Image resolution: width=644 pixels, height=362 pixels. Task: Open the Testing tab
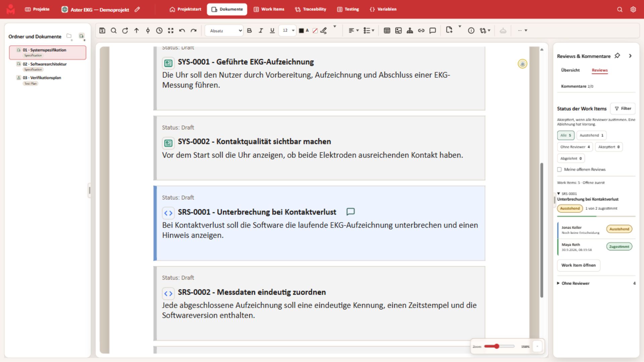coord(348,9)
